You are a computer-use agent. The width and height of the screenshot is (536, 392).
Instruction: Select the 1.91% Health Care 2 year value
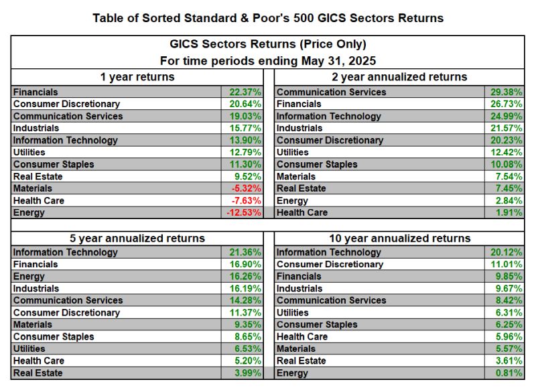pyautogui.click(x=508, y=212)
